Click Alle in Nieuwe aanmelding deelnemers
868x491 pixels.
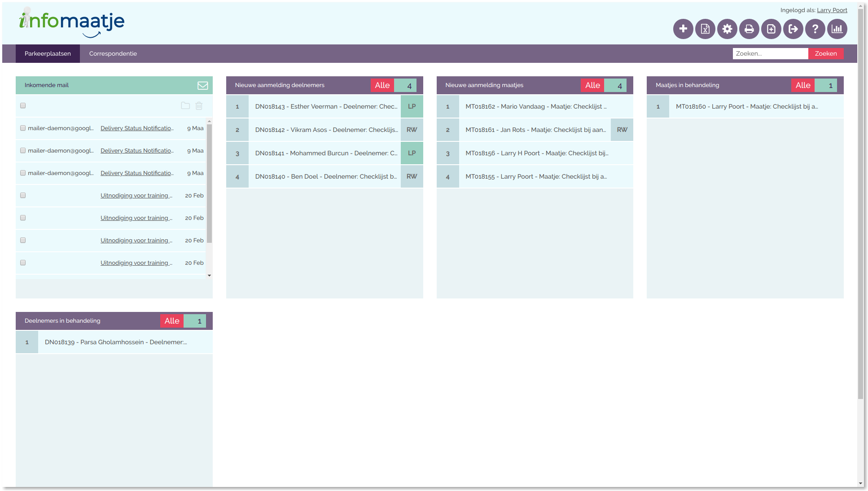click(382, 85)
